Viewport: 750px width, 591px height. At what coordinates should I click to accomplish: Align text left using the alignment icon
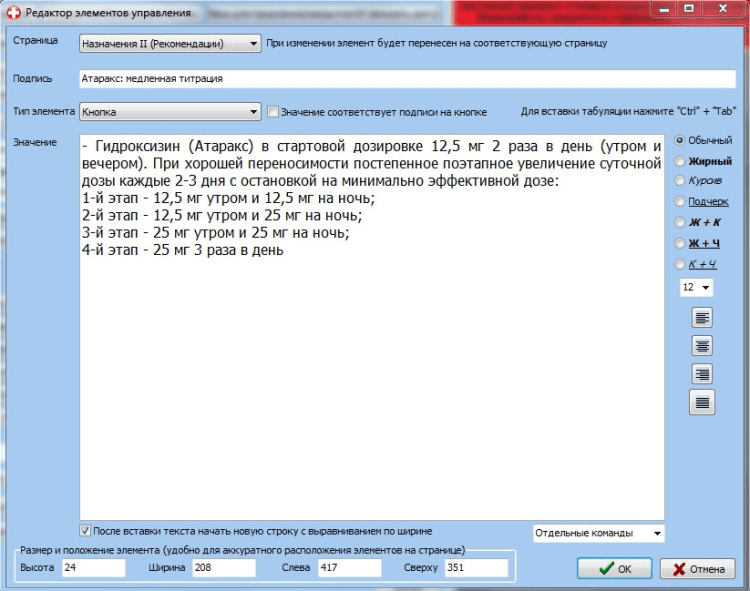tap(702, 317)
